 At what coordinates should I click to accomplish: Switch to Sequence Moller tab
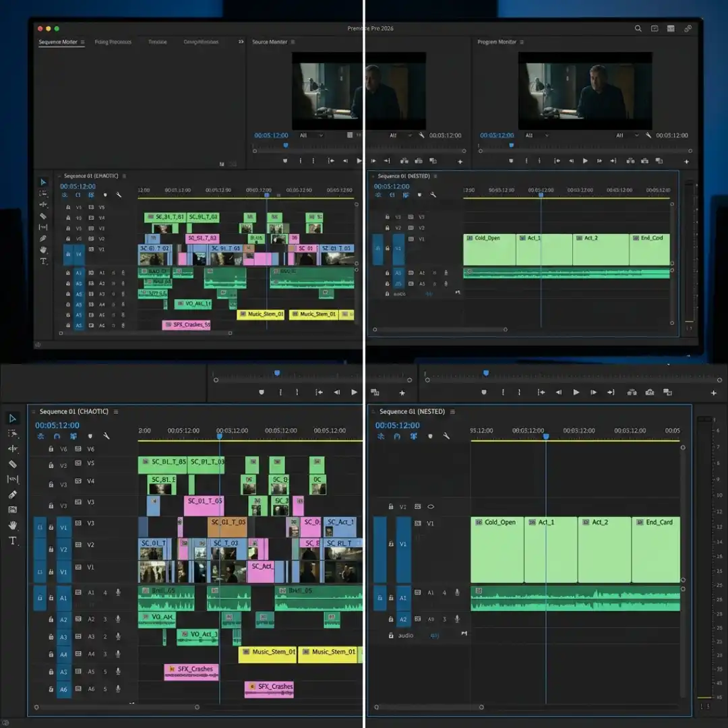tap(57, 42)
